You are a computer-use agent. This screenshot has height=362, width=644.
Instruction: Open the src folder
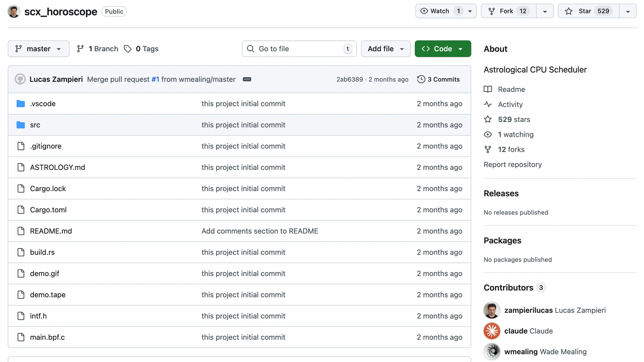[x=35, y=125]
